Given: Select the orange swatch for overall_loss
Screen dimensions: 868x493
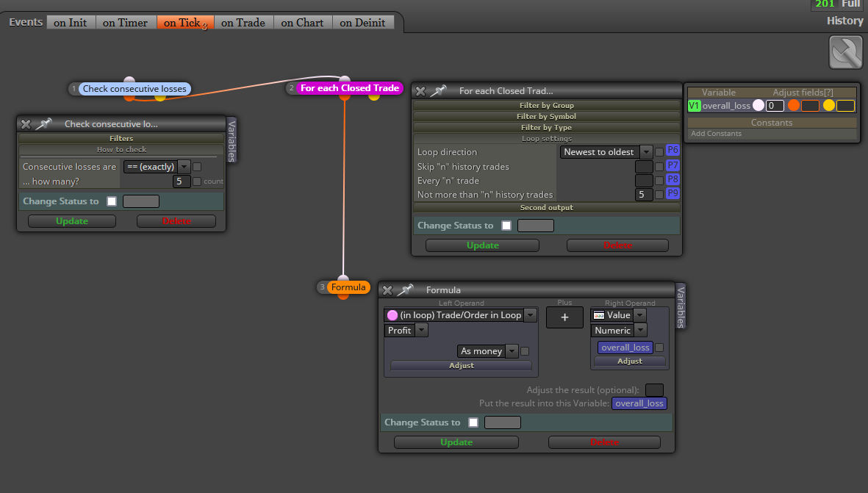Looking at the screenshot, I should pyautogui.click(x=793, y=105).
